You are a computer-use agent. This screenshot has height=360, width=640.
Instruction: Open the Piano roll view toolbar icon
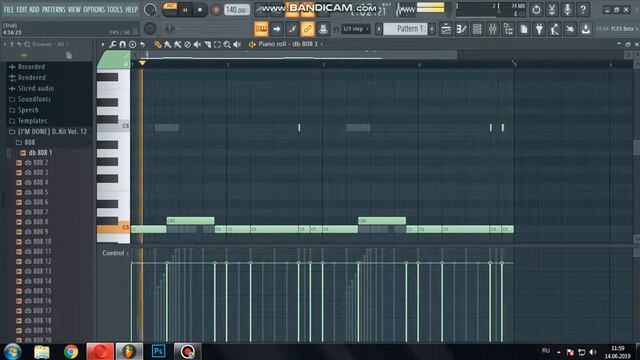(462, 29)
